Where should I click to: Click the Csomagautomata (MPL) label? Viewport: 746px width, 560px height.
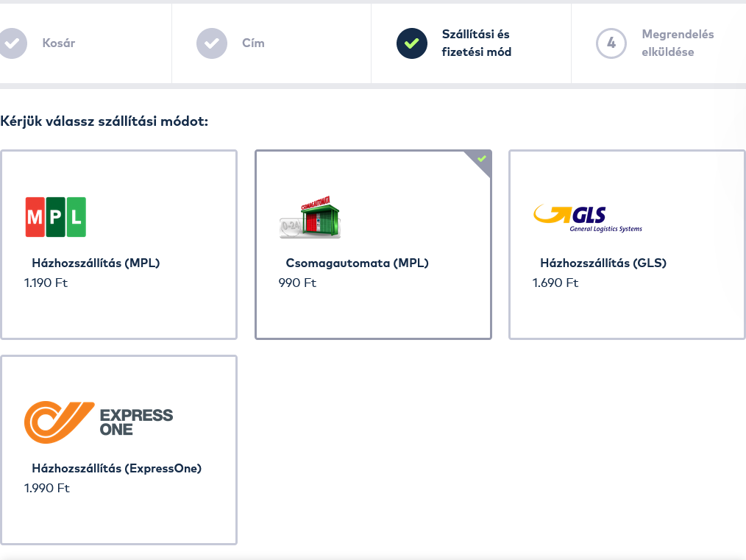point(357,263)
